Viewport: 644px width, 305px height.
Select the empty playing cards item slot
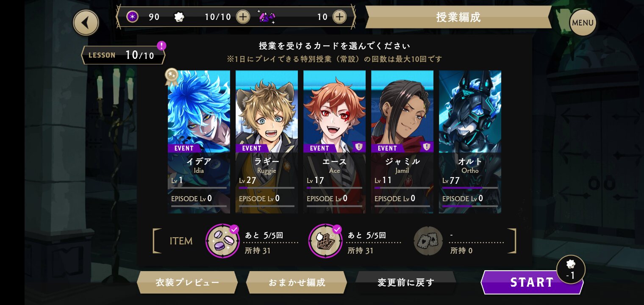pos(428,241)
